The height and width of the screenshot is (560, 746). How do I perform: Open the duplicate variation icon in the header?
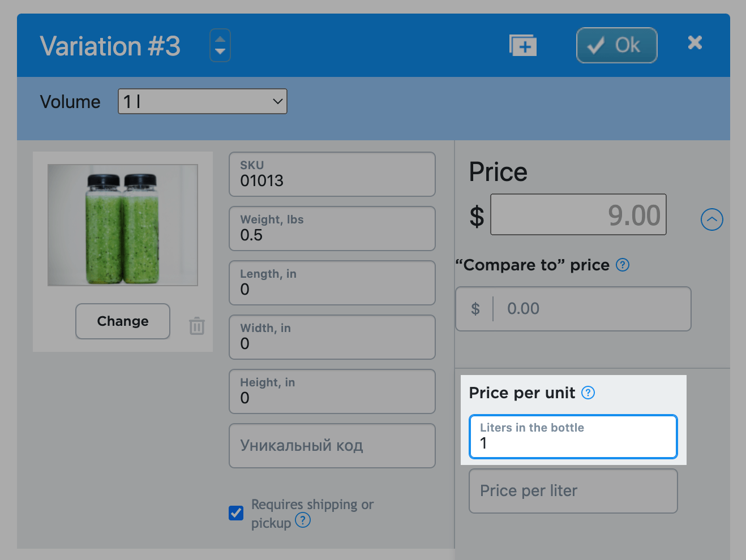(x=522, y=45)
